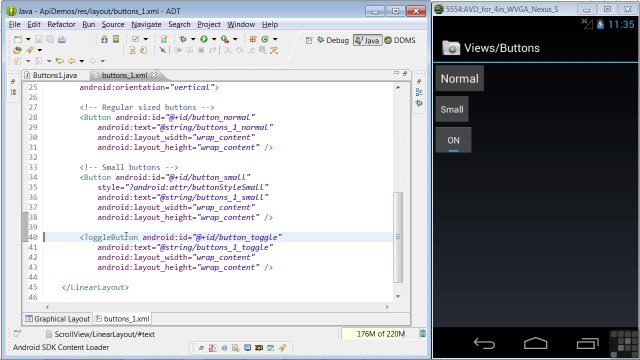Open the Android SDK Manager icon
640x360 pixels.
(104, 39)
